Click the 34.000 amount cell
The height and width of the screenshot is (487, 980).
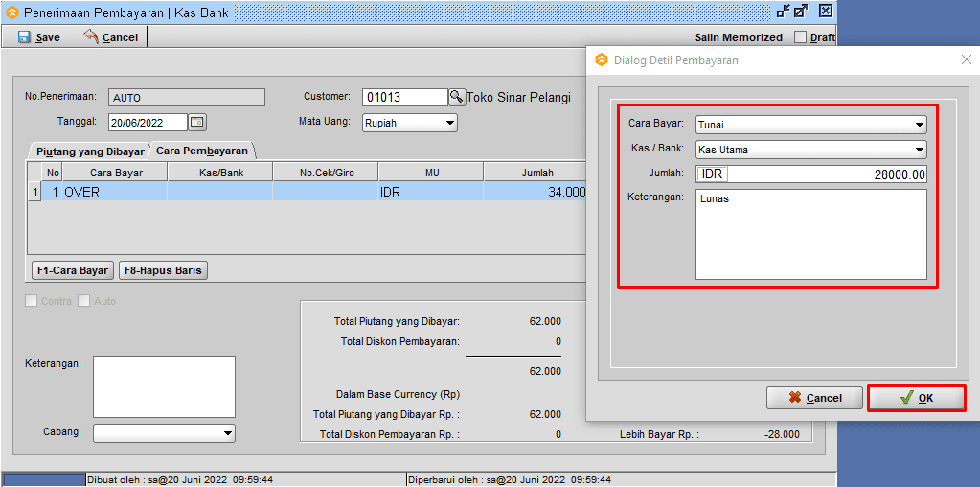coord(535,192)
